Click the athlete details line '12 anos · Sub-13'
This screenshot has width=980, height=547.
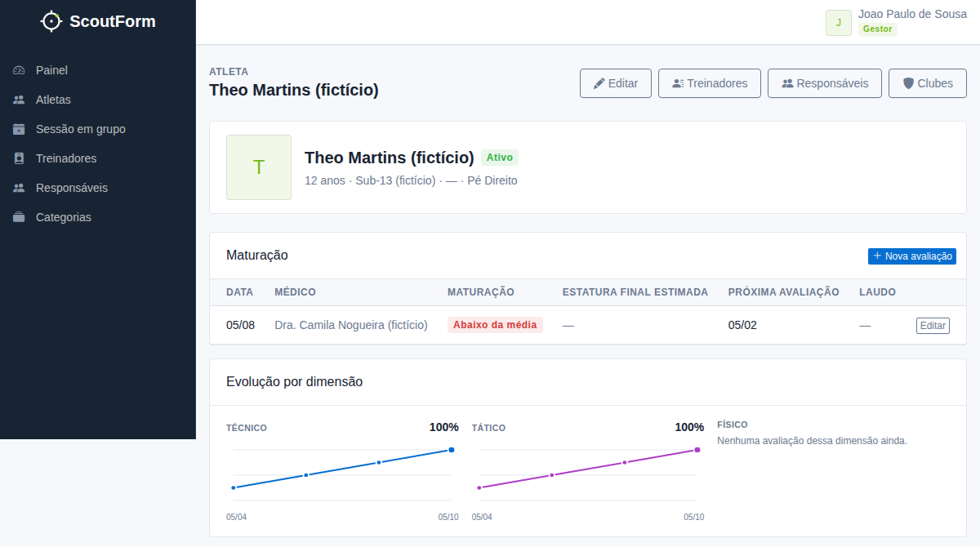click(x=411, y=180)
